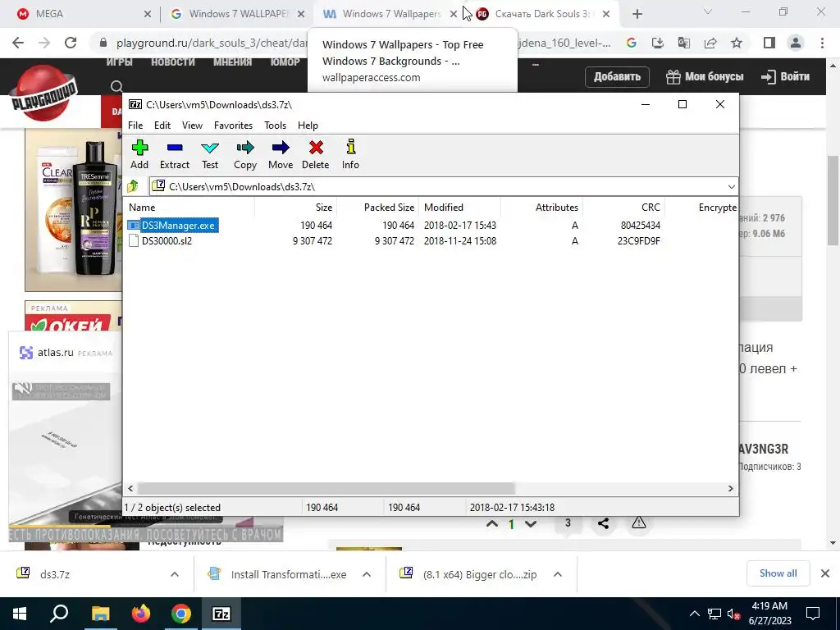Click the Add toolbar icon in 7-Zip

coord(139,154)
